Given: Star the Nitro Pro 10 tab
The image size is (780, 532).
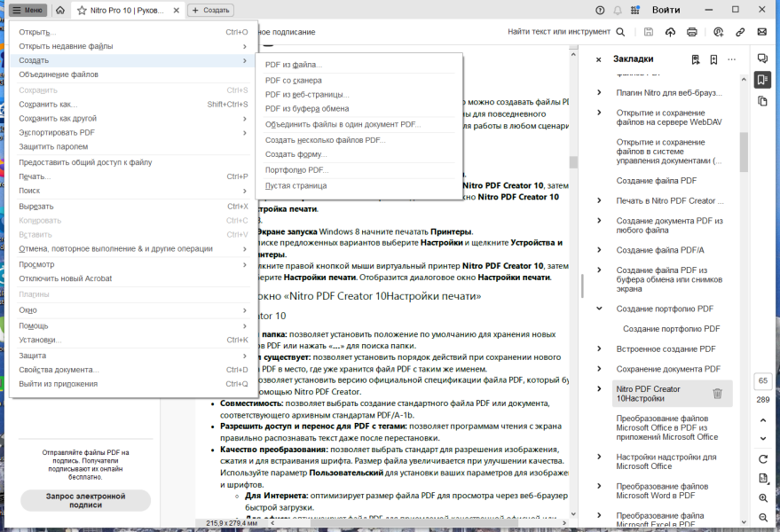Looking at the screenshot, I should (82, 10).
